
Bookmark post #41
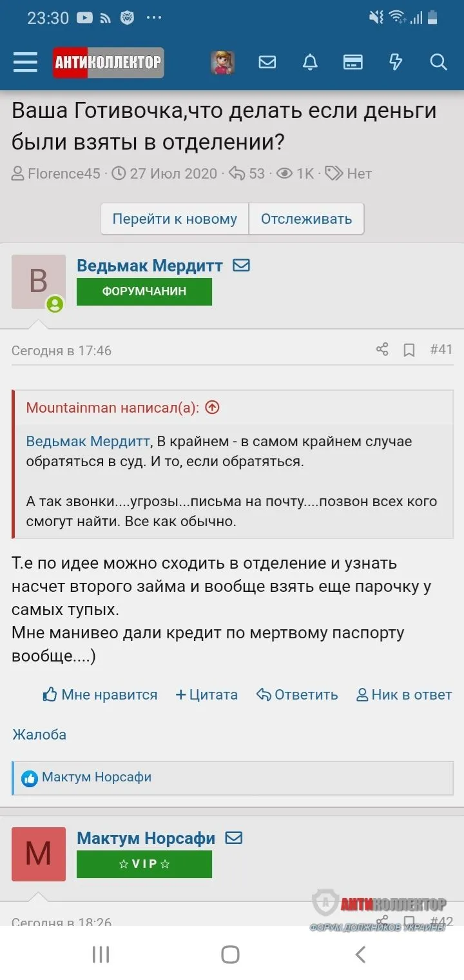coord(409,350)
